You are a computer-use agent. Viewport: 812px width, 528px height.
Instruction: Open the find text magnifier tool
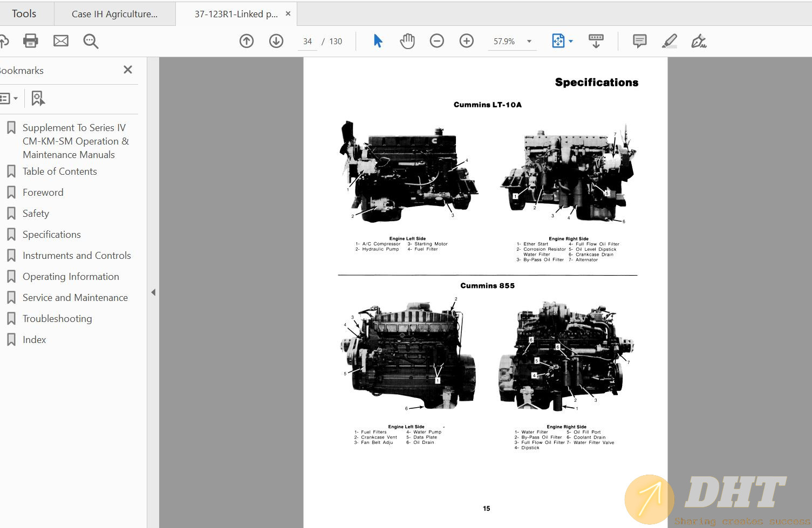91,41
